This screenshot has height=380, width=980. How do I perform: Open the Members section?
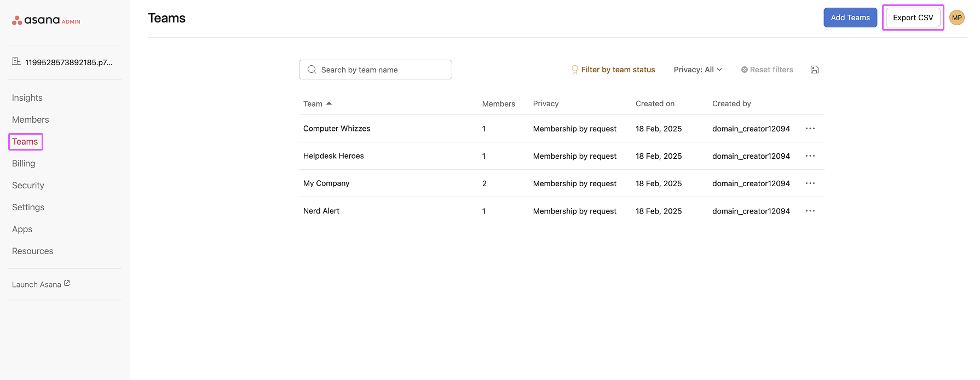(31, 119)
